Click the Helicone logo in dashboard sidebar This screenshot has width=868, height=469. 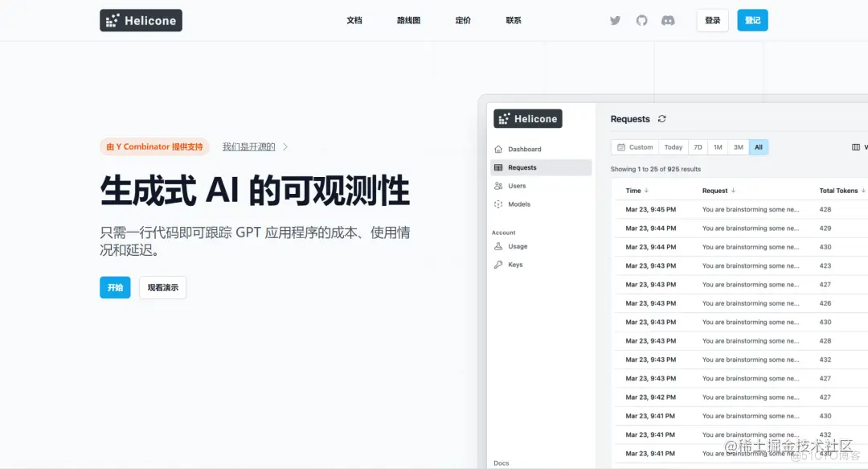pos(527,118)
